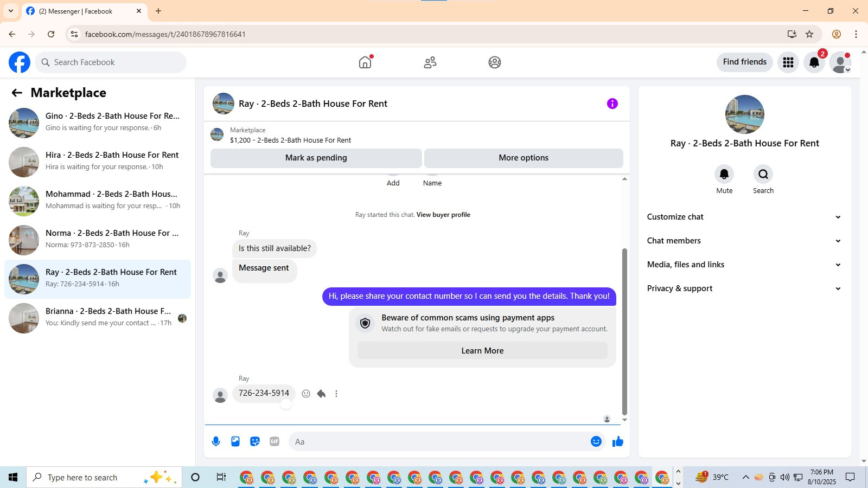868x488 pixels.
Task: Open Chrome profile icon in toolbar
Action: click(x=837, y=34)
